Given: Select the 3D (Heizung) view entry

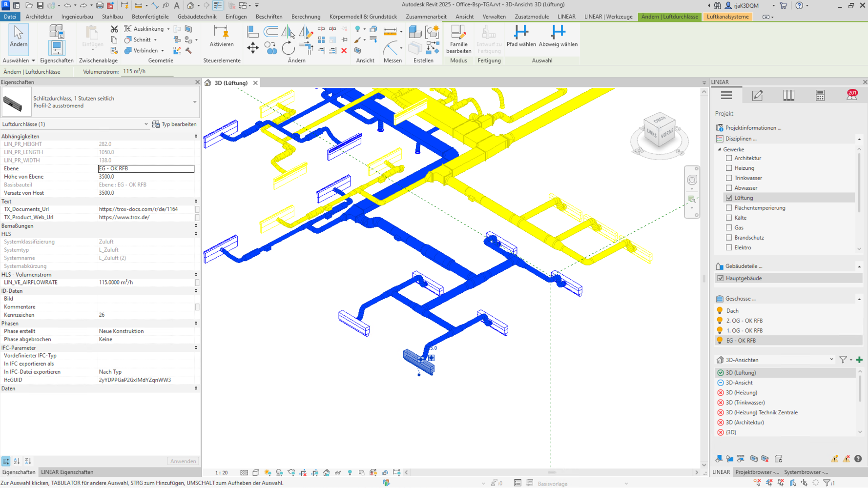Looking at the screenshot, I should pos(741,392).
